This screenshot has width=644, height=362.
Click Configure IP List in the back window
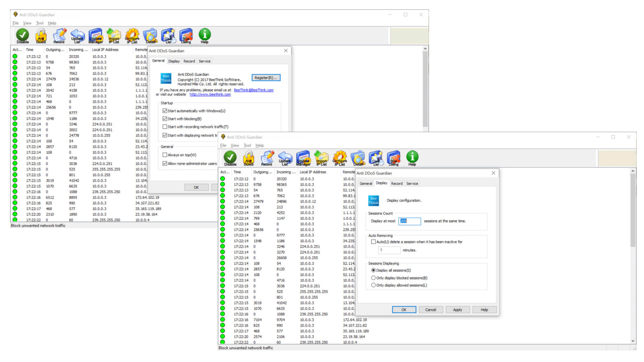click(x=132, y=36)
